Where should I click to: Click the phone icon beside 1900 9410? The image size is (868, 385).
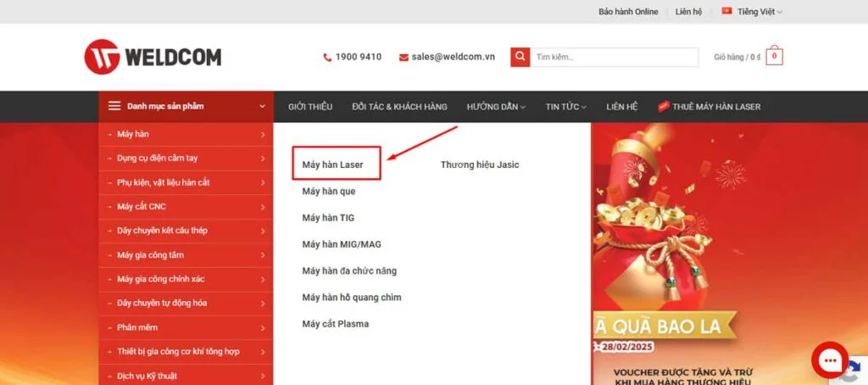coord(327,57)
